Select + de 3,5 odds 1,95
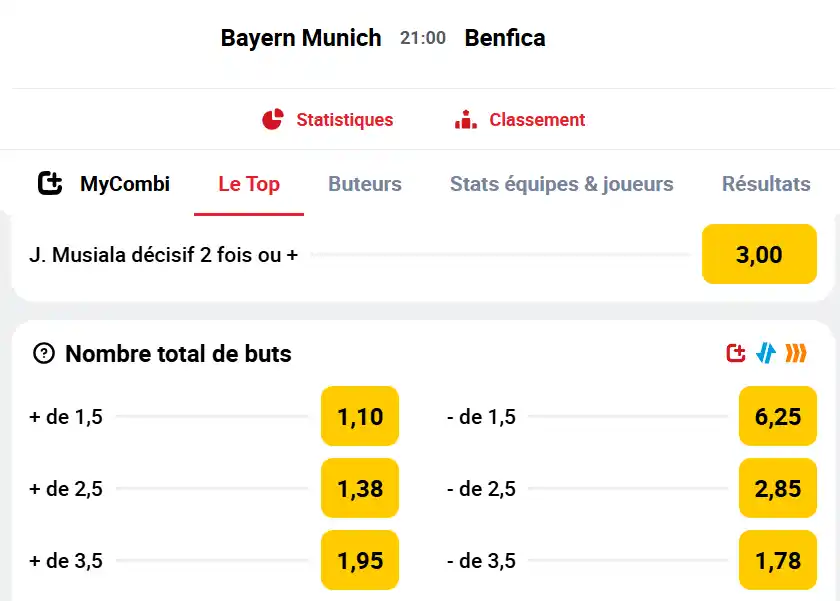This screenshot has width=840, height=601. coord(360,560)
